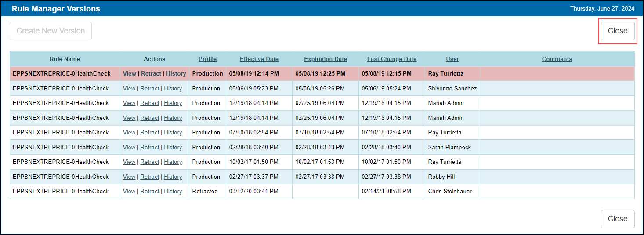The image size is (644, 235).
Task: Sort table by User column header
Action: coord(452,59)
